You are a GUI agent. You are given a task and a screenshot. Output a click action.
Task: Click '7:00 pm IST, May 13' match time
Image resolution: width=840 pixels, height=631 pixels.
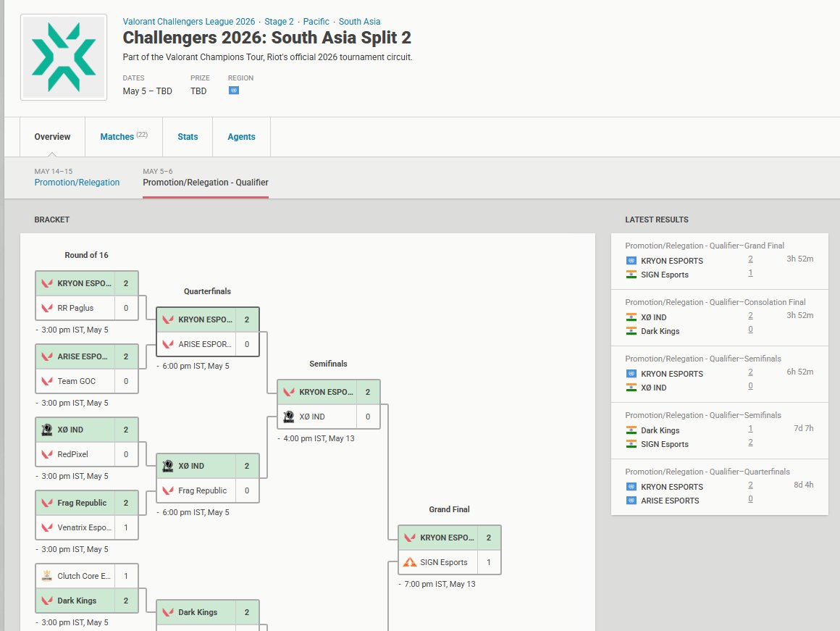pyautogui.click(x=440, y=585)
